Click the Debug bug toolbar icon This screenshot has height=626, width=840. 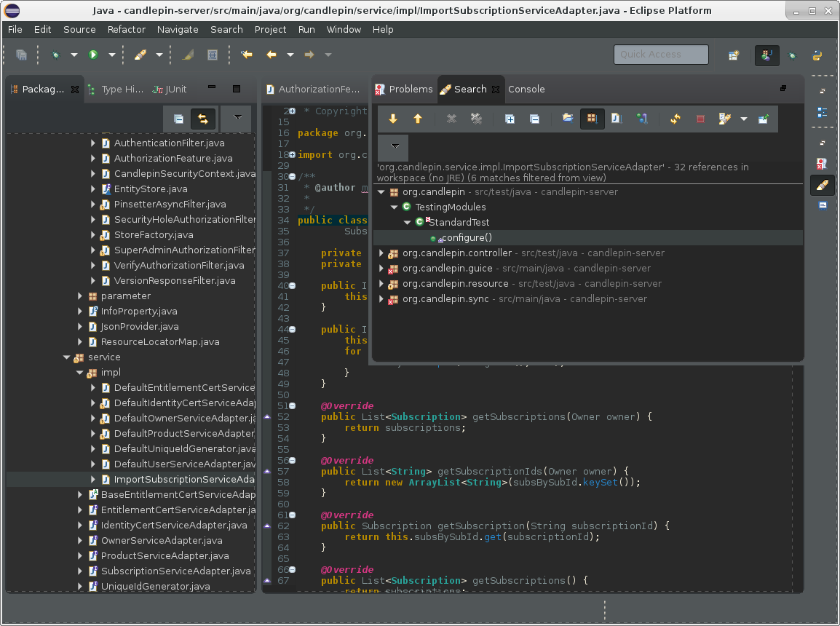56,55
